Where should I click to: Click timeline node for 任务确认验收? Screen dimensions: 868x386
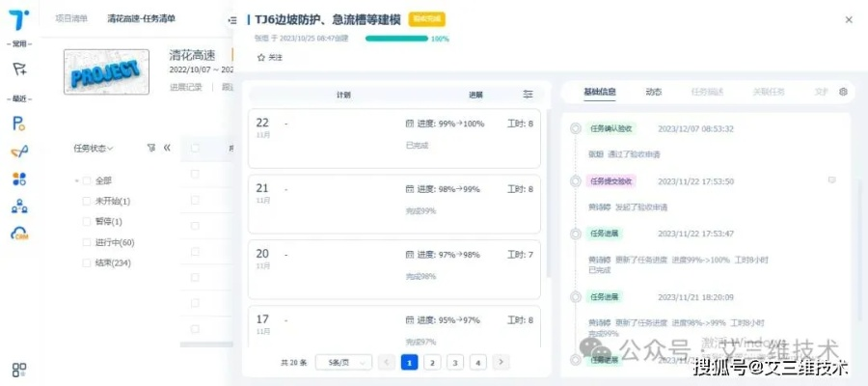click(x=576, y=128)
